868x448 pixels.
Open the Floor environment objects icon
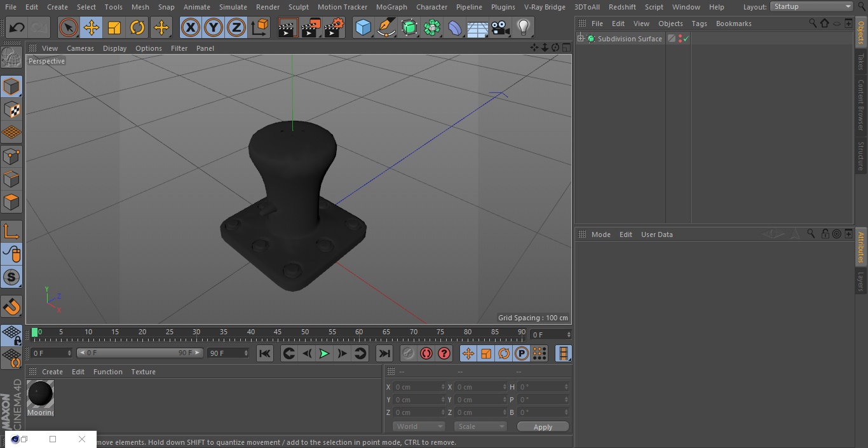click(x=478, y=27)
